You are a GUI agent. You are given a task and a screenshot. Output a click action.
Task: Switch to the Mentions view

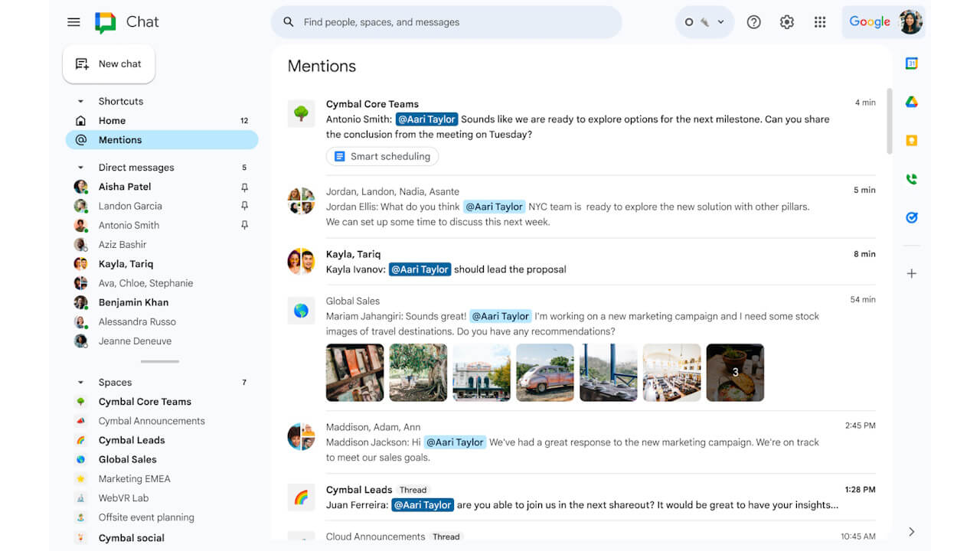119,139
